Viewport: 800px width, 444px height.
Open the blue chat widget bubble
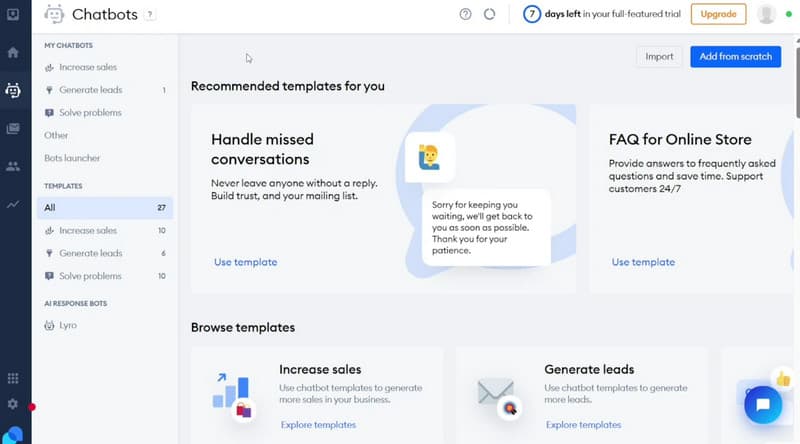[763, 405]
